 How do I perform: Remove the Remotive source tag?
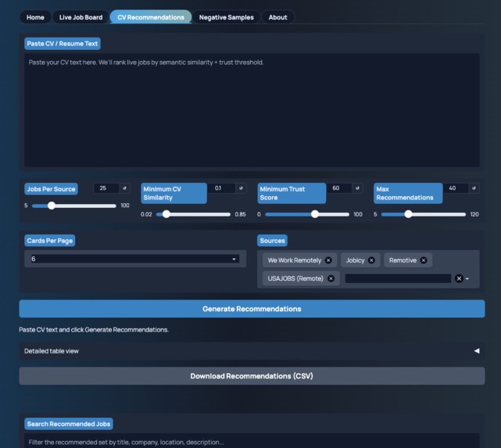click(424, 260)
